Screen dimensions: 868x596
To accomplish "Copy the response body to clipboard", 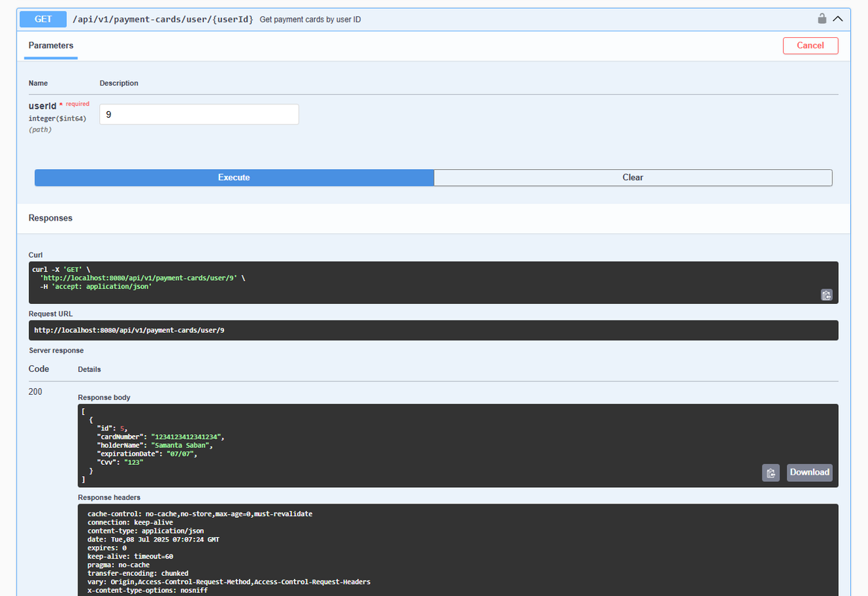I will pyautogui.click(x=770, y=472).
